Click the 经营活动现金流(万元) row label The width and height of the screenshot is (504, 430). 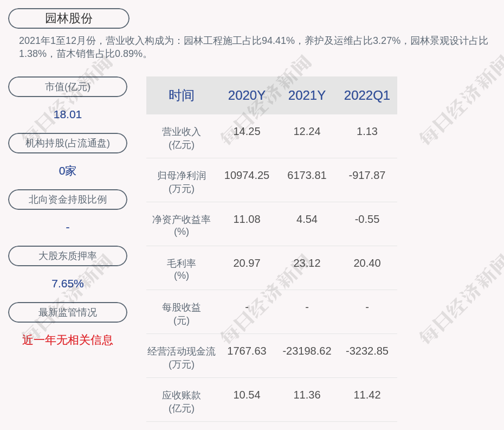pos(182,358)
